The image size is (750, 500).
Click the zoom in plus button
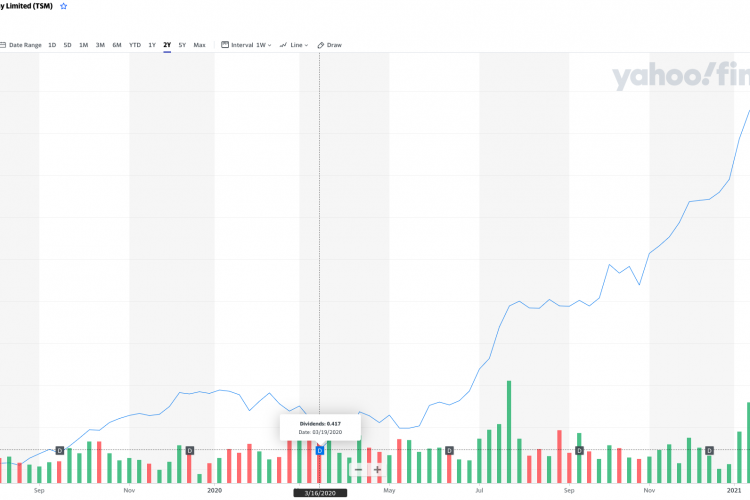point(377,469)
